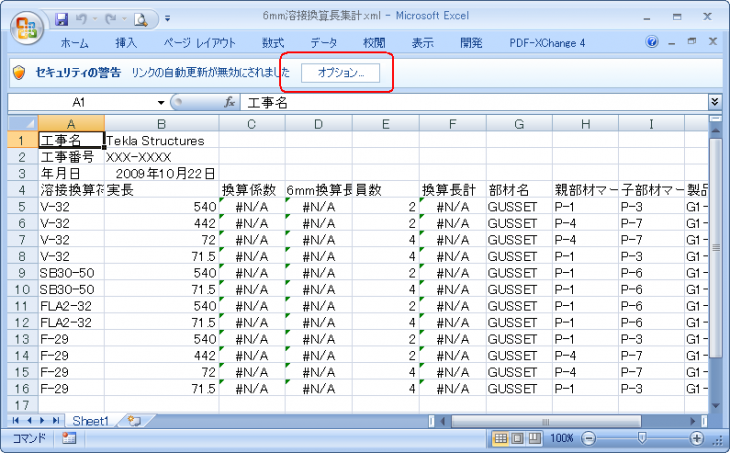Switch to Page Layout view in status bar
This screenshot has height=453, width=730.
(519, 438)
